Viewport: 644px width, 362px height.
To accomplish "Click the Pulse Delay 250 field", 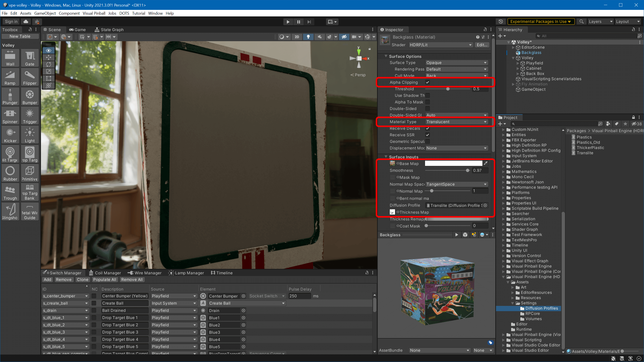I will click(x=300, y=296).
